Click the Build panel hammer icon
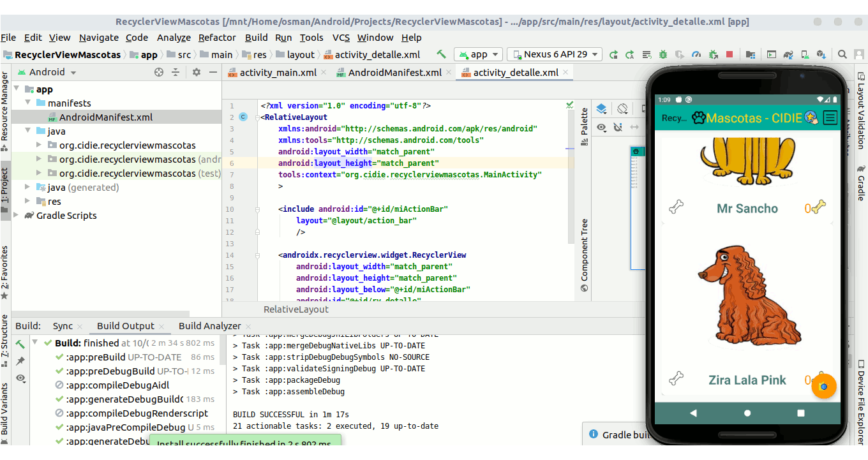This screenshot has height=460, width=868. [x=20, y=344]
